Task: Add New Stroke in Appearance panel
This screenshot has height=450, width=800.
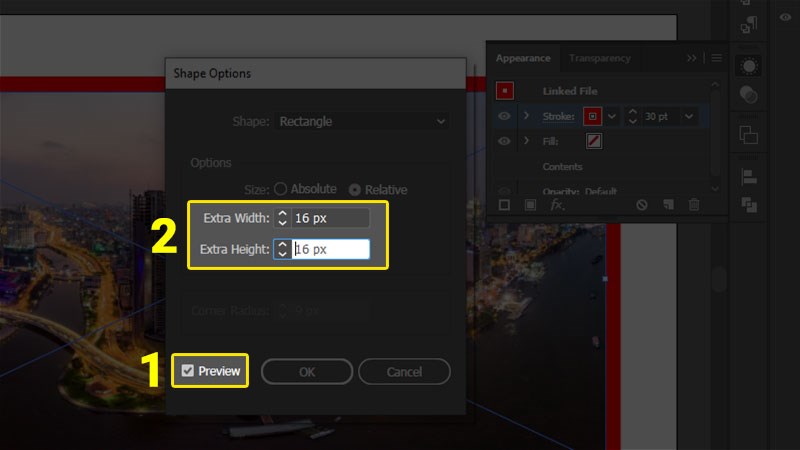Action: 504,205
